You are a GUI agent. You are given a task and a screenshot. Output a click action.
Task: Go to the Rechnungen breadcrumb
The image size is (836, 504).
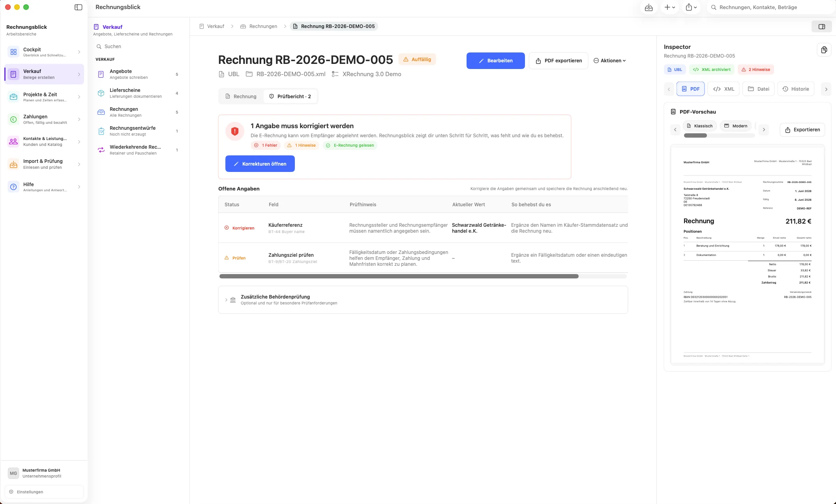click(x=259, y=26)
